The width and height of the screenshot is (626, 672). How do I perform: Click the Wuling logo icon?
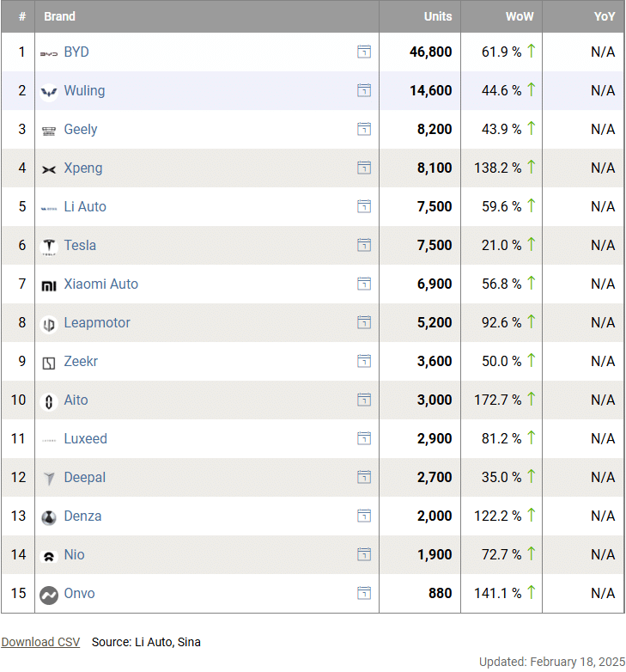pyautogui.click(x=49, y=92)
